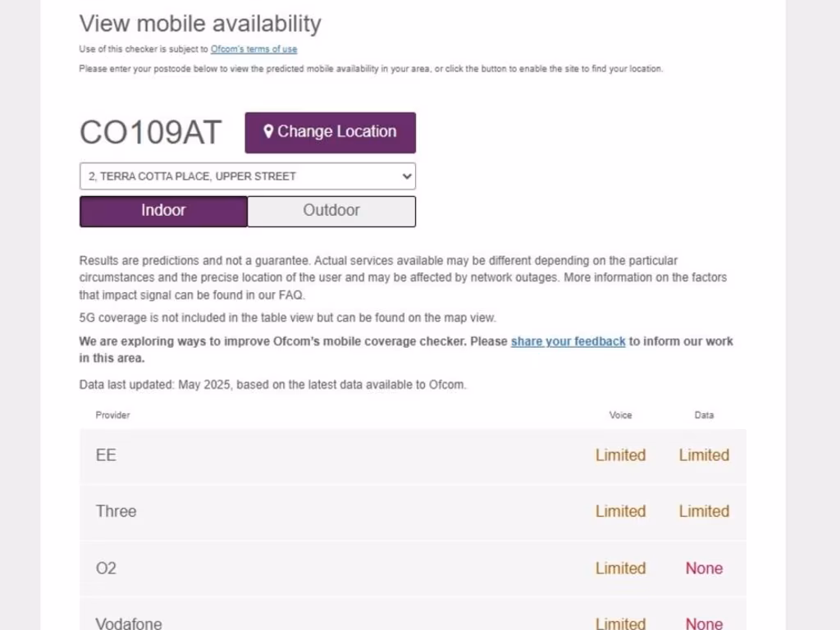
Task: Click Three's Limited data status
Action: point(704,511)
